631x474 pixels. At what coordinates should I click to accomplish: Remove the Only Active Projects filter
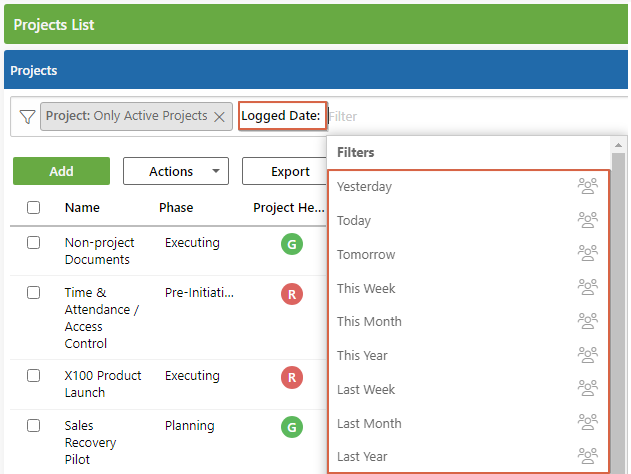219,117
